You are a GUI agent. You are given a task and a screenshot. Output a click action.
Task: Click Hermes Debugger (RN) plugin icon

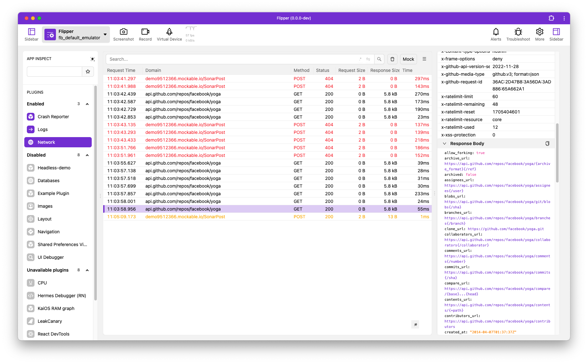pos(31,296)
